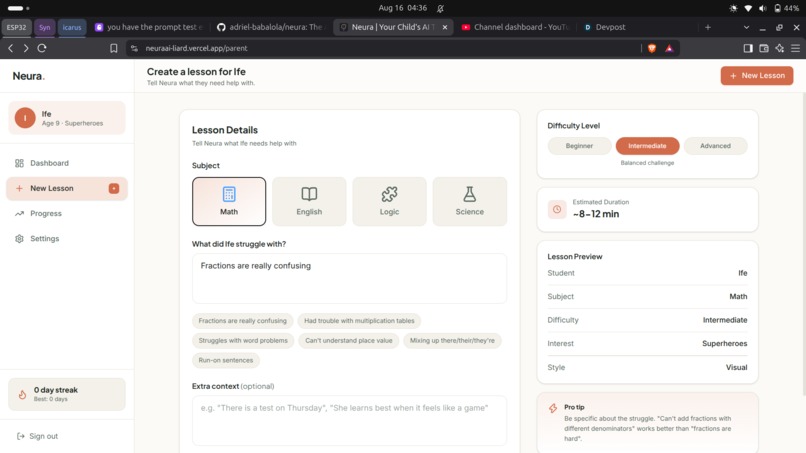
Task: Open Dashboard in the sidebar
Action: [67, 163]
